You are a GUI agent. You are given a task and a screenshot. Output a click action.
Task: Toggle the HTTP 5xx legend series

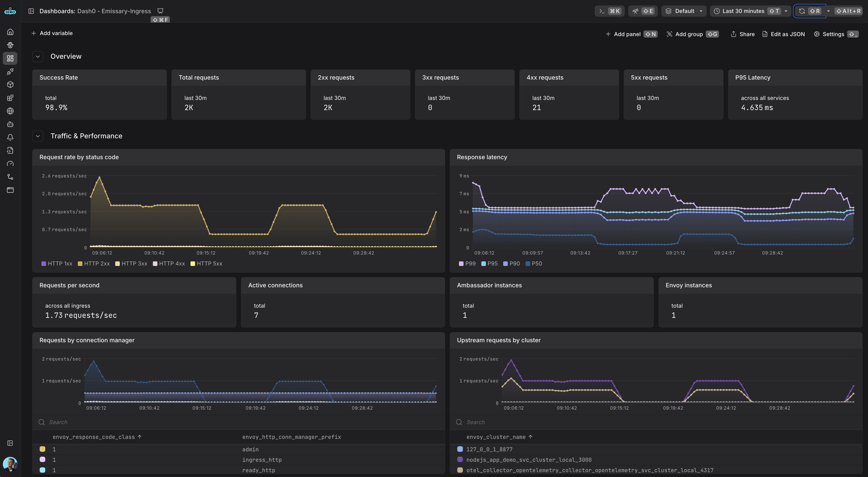(206, 263)
